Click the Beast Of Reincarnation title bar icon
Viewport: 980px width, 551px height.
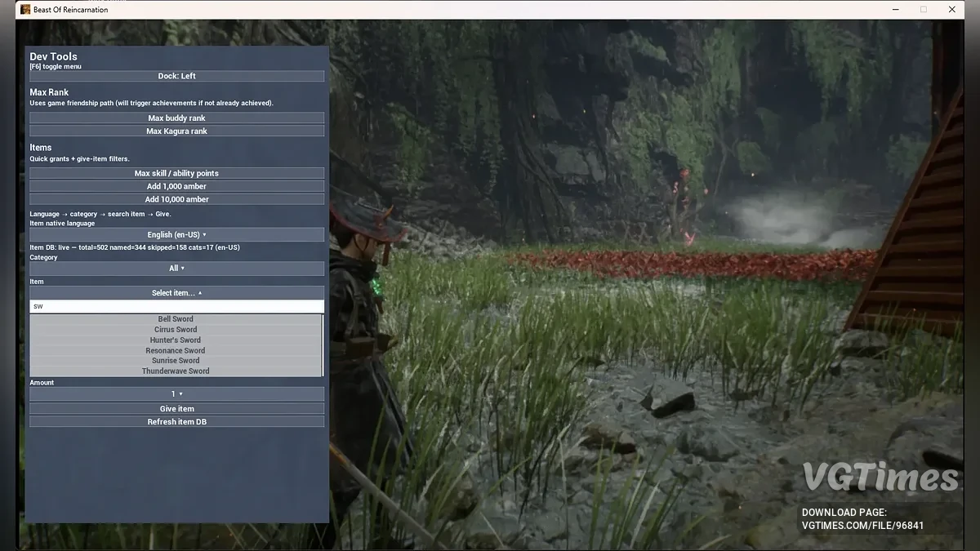tap(25, 10)
